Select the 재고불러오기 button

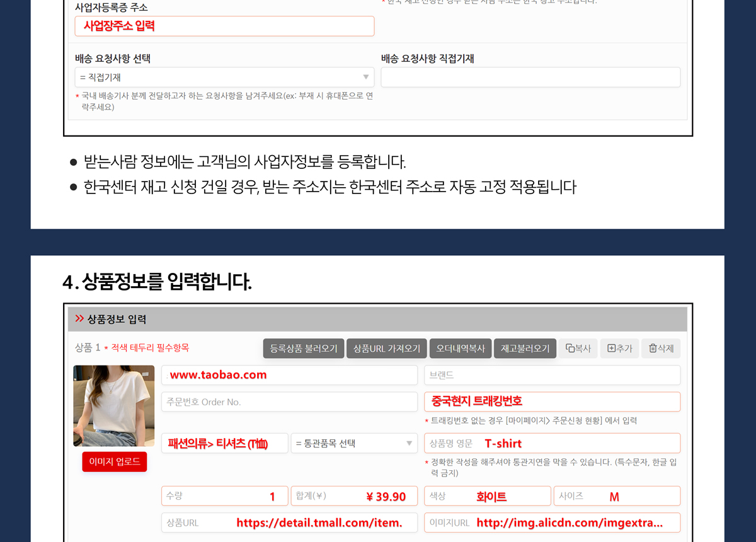pyautogui.click(x=525, y=349)
